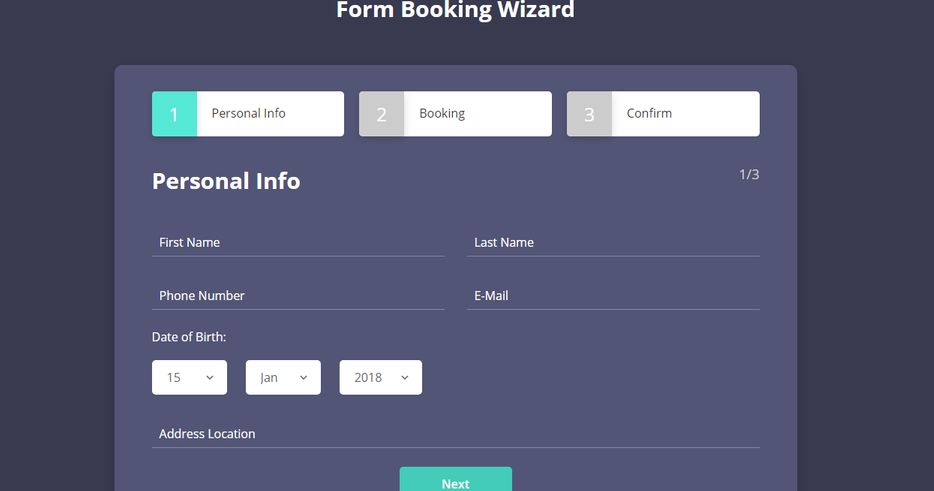Viewport: 934px width, 491px height.
Task: Click the Phone Number input field
Action: [298, 296]
